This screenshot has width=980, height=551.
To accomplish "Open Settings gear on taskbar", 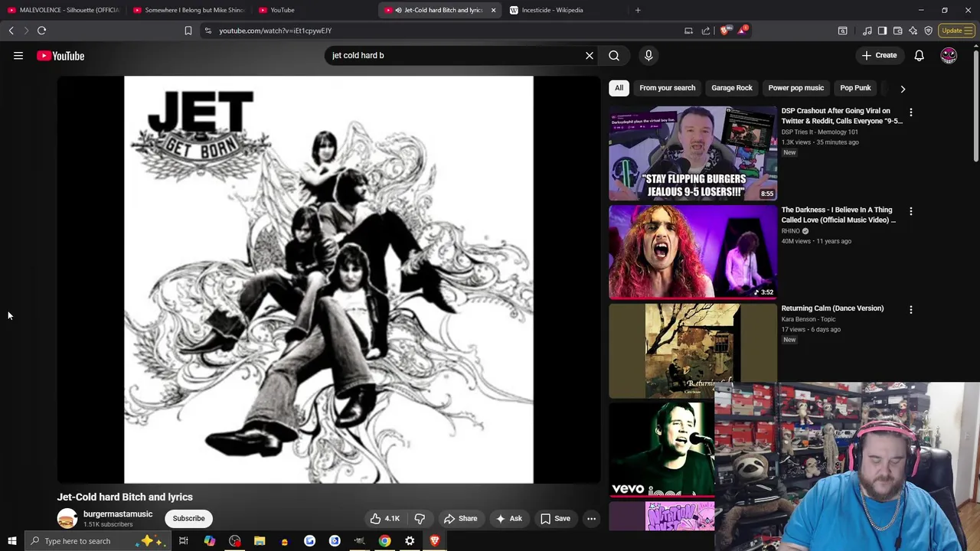I will 410,541.
